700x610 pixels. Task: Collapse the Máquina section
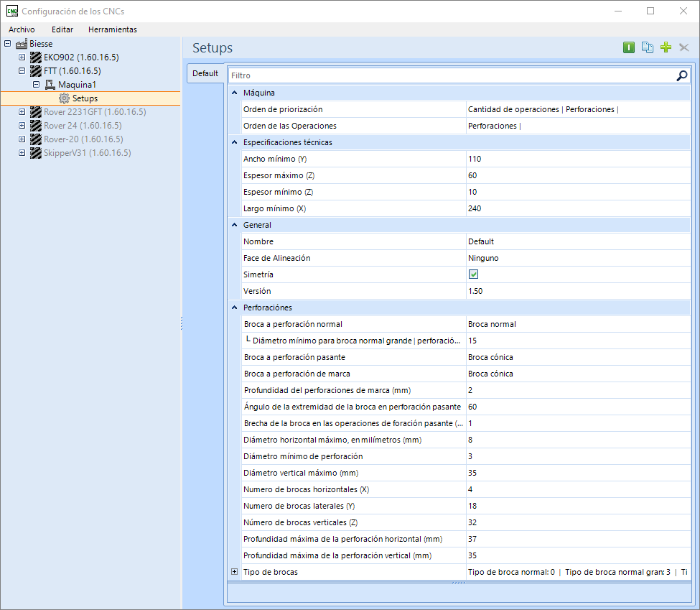[234, 93]
